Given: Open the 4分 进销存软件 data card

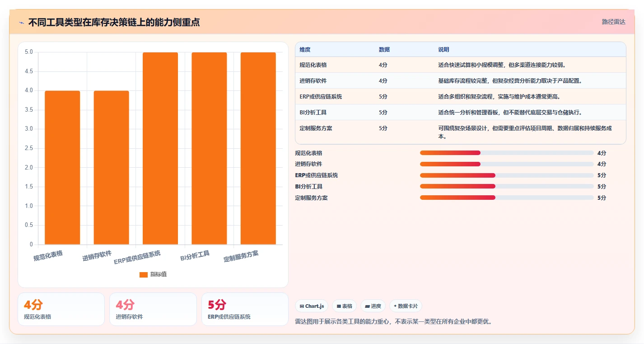Looking at the screenshot, I should tap(153, 309).
